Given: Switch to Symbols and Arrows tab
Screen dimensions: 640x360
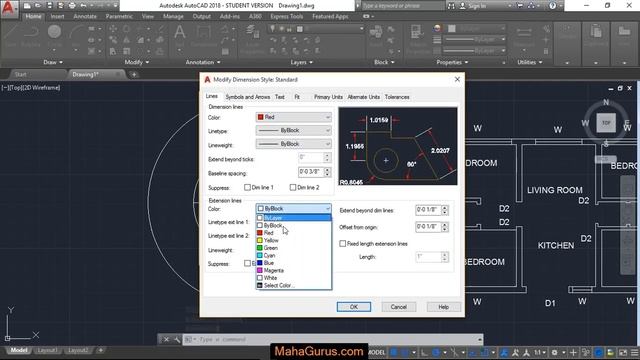Looking at the screenshot, I should pyautogui.click(x=248, y=97).
